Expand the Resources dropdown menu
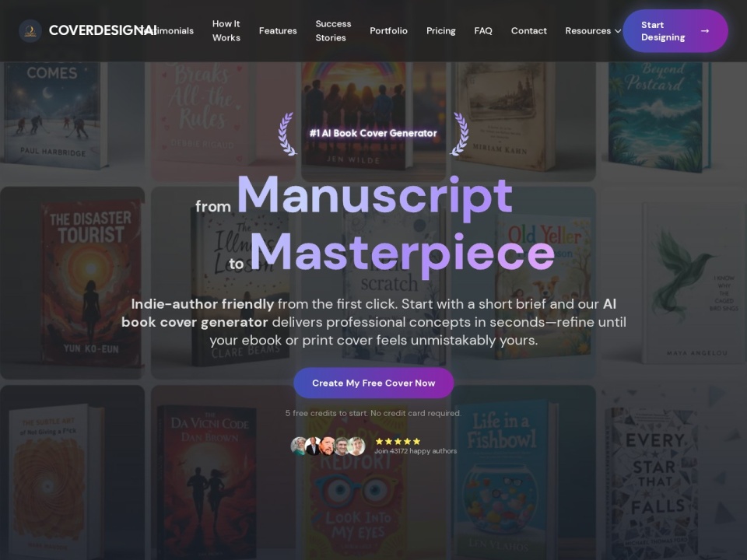This screenshot has width=747, height=560. click(593, 31)
